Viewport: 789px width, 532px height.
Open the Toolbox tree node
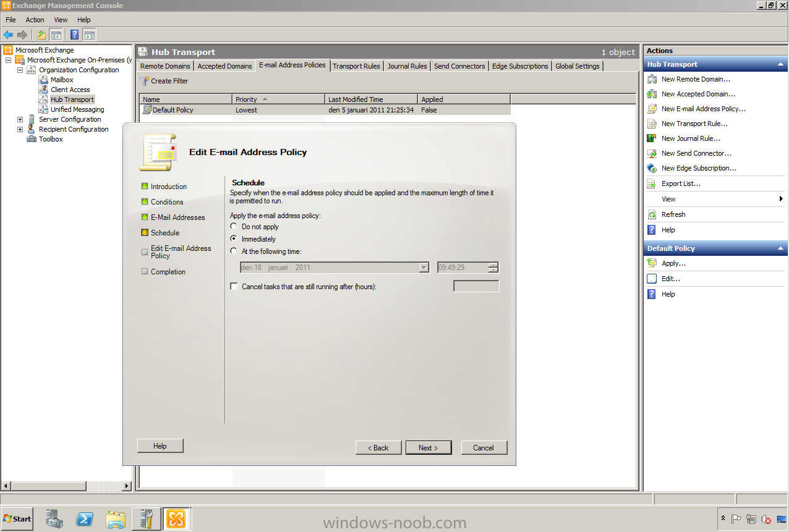[51, 139]
